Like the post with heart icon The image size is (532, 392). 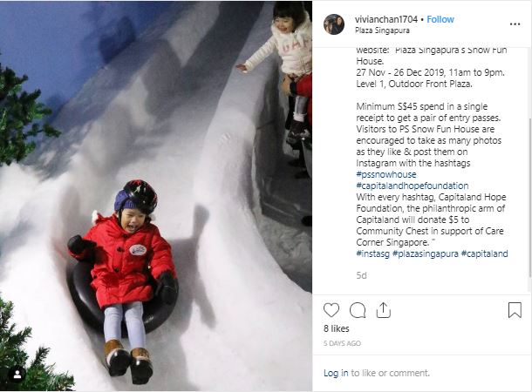coord(331,310)
